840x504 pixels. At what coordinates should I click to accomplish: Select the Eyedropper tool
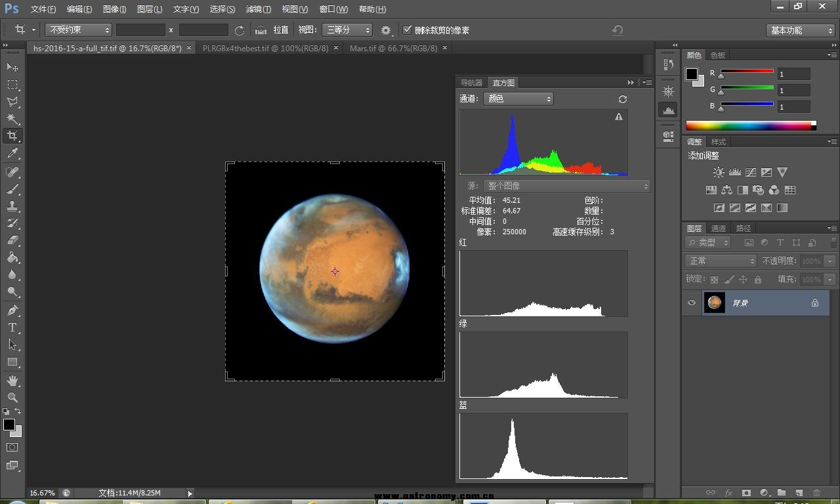point(12,154)
